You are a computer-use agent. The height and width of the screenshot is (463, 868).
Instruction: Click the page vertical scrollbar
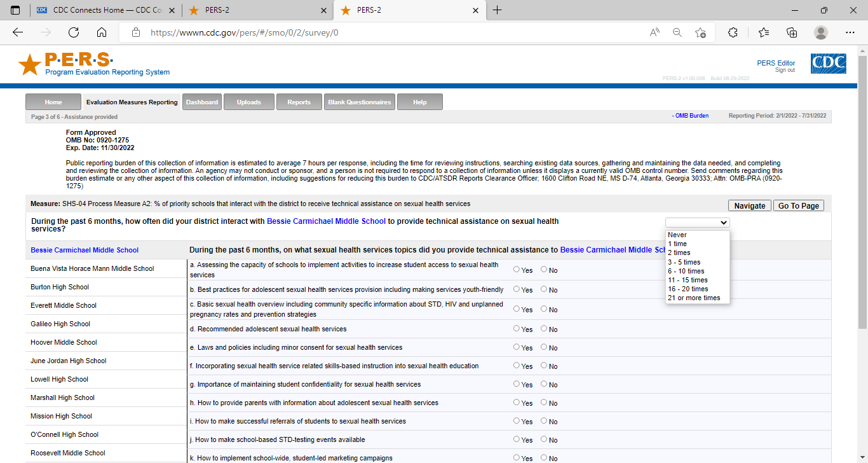(x=862, y=191)
